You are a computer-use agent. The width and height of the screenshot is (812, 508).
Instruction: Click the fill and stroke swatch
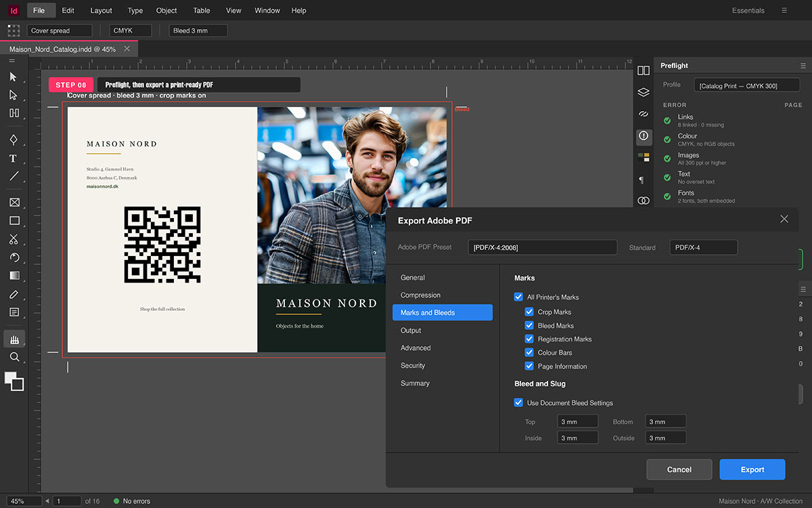pyautogui.click(x=14, y=381)
